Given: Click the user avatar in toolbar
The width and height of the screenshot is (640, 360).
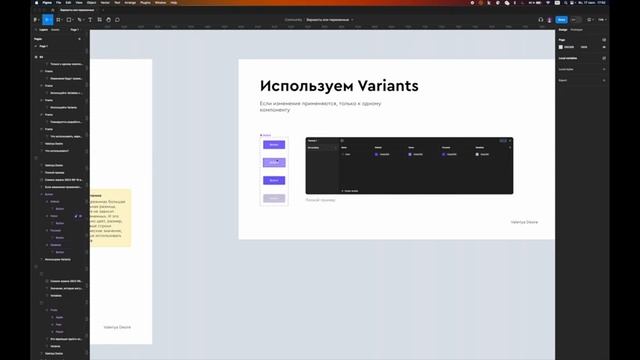Looking at the screenshot, I should click(550, 20).
